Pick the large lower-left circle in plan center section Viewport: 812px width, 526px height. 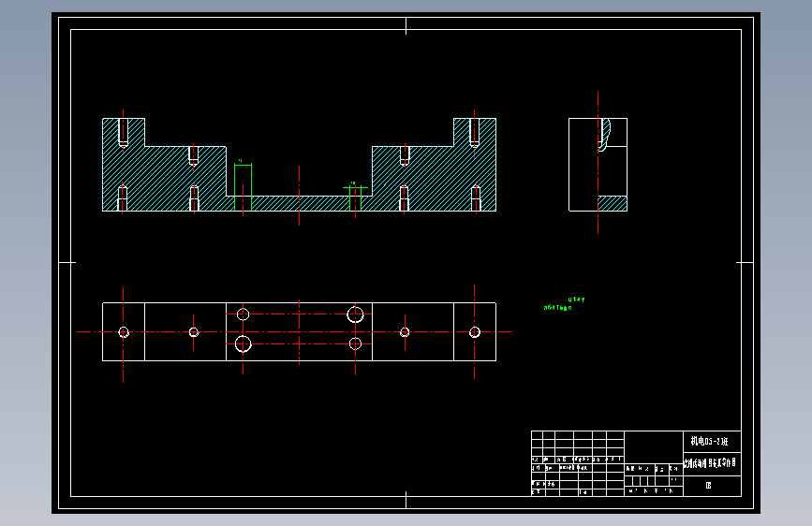coord(243,343)
